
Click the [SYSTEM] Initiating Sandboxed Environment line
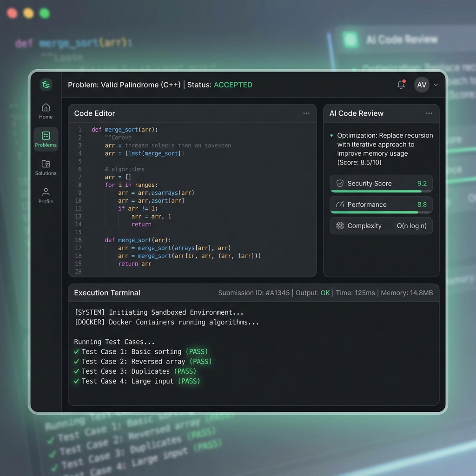tap(159, 312)
